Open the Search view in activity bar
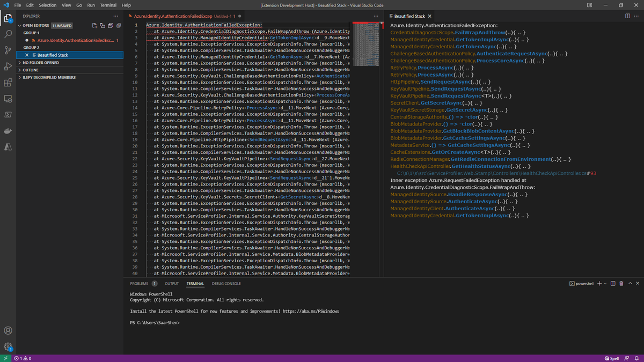Image resolution: width=644 pixels, height=362 pixels. [x=8, y=34]
